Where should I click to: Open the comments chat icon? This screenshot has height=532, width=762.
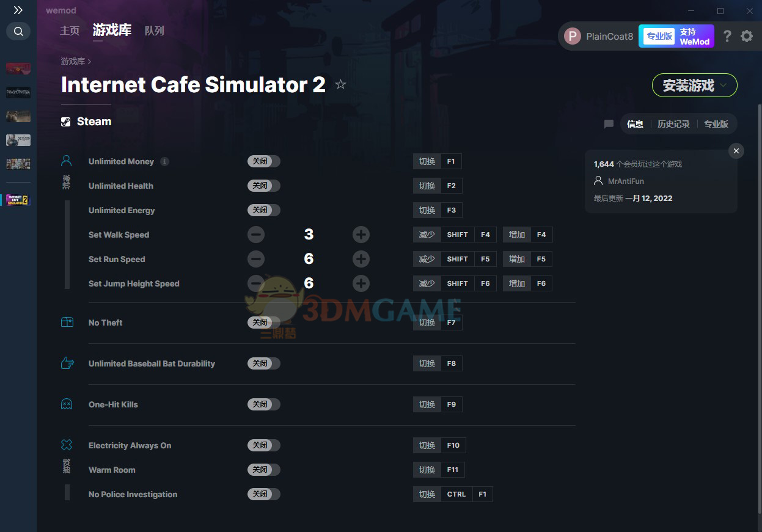click(x=609, y=124)
